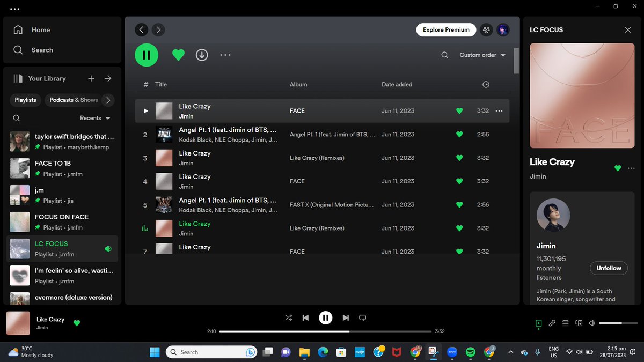Skip to previous track
Image resolution: width=644 pixels, height=362 pixels.
click(305, 317)
